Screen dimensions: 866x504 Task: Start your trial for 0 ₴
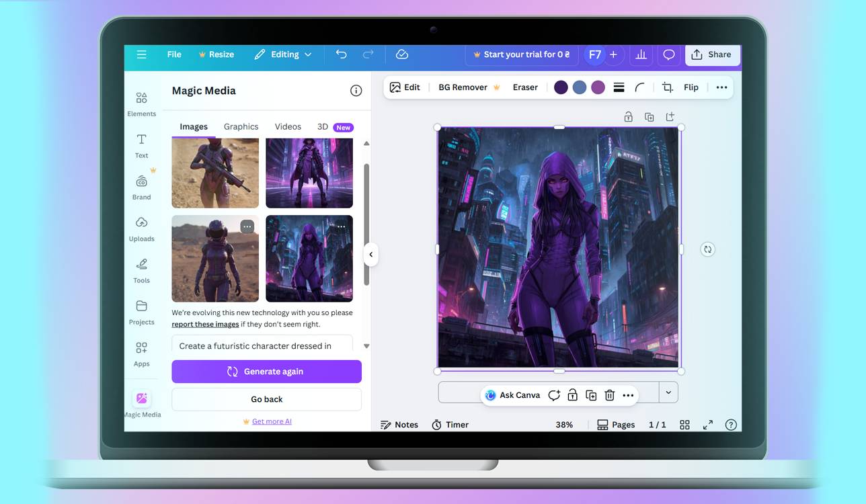coord(522,54)
